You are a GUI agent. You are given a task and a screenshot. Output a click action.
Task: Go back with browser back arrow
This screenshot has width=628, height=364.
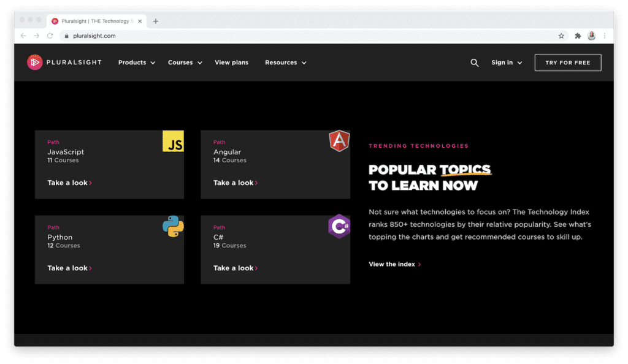(x=23, y=36)
